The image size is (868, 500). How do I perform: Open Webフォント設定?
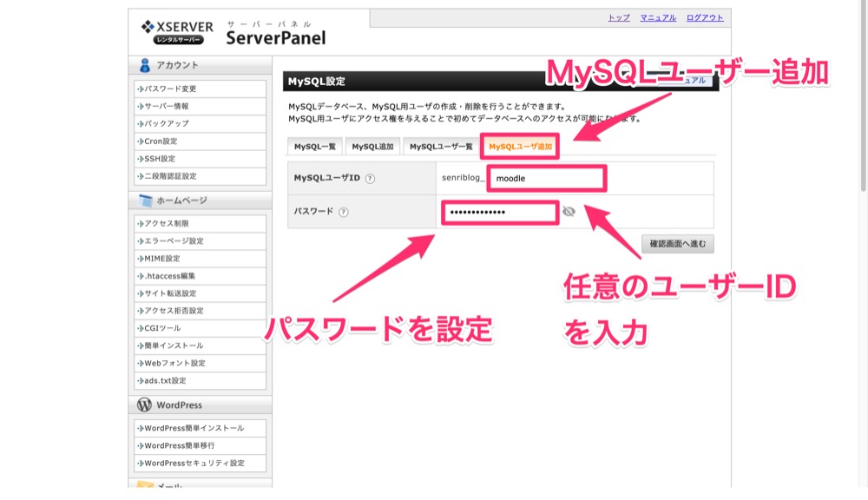tap(200, 363)
